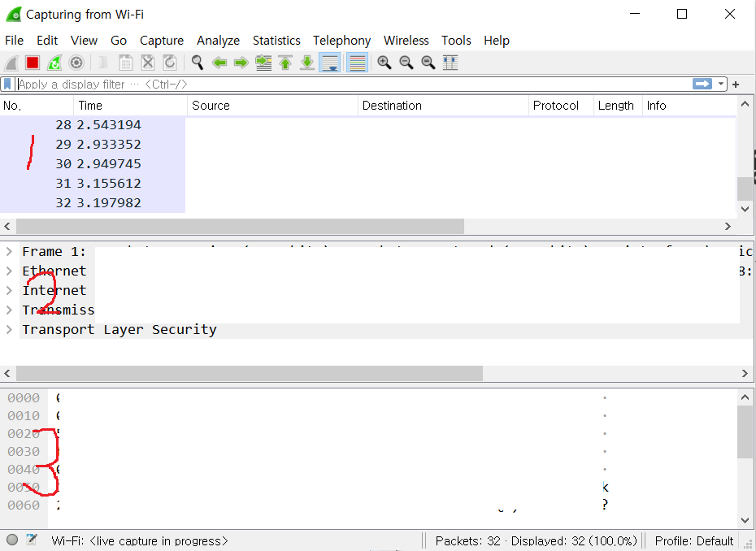This screenshot has width=756, height=551.
Task: Click the reload capture file icon
Action: [170, 63]
